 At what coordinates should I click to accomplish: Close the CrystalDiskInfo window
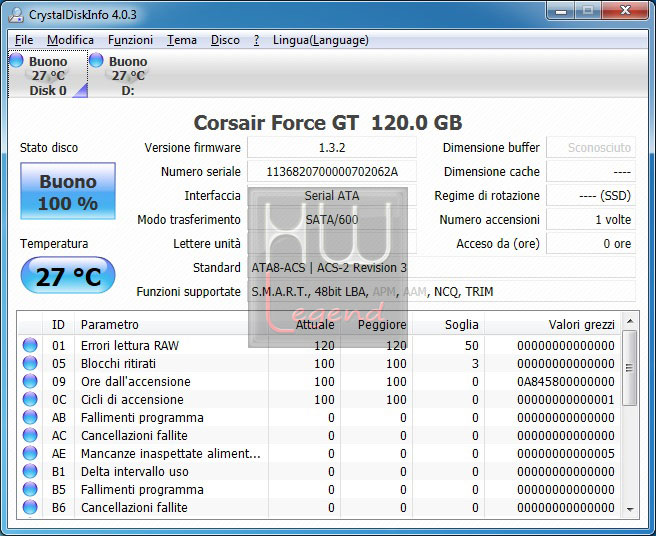tap(625, 10)
